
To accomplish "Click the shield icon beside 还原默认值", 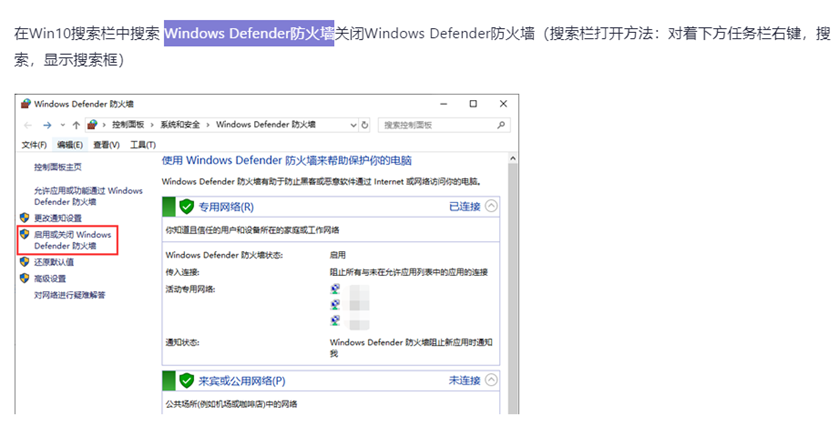I will click(x=24, y=262).
